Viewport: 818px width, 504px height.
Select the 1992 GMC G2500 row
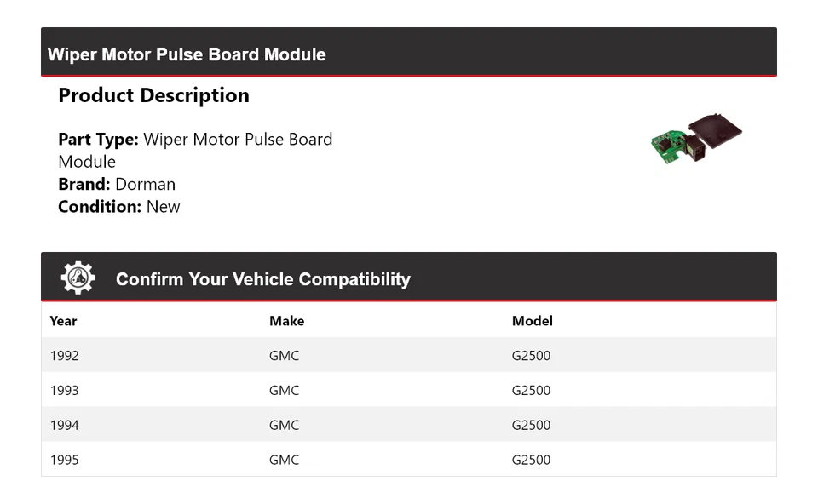tap(409, 355)
